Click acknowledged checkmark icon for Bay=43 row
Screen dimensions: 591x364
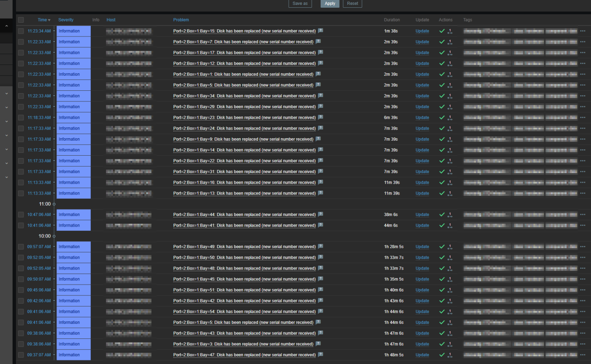pyautogui.click(x=442, y=333)
